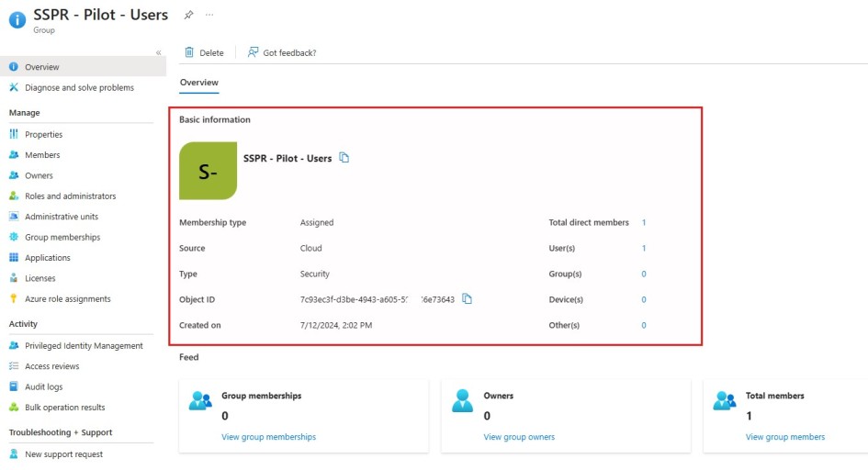Open the more options ellipsis in header
The image size is (868, 470).
209,15
